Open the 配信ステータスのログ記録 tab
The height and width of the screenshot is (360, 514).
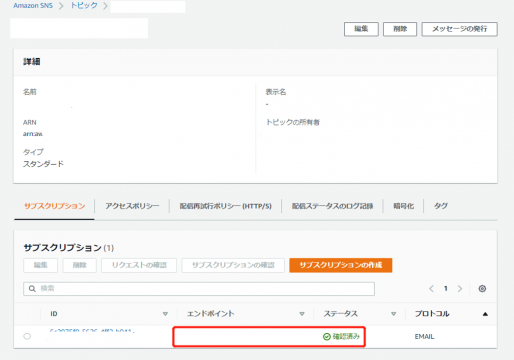[x=332, y=206]
